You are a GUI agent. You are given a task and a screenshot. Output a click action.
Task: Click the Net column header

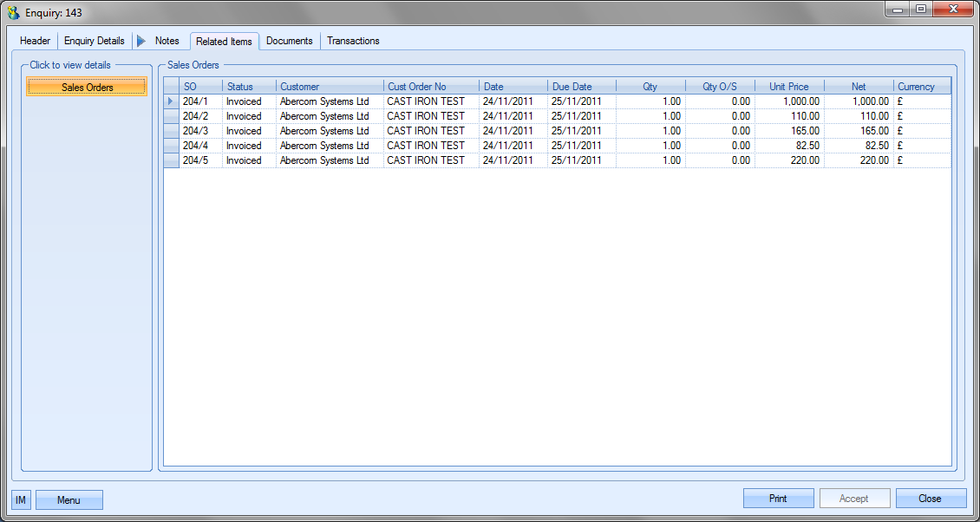(859, 87)
